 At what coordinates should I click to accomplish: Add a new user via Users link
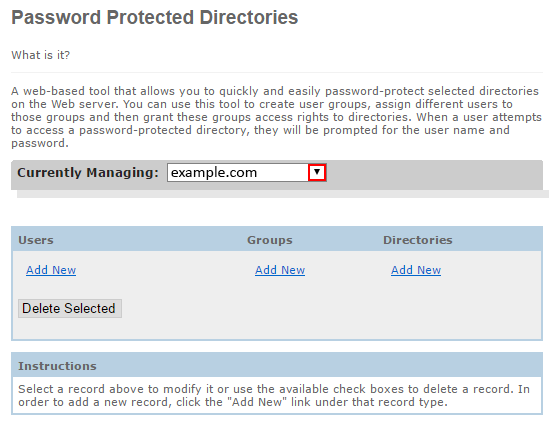point(51,270)
